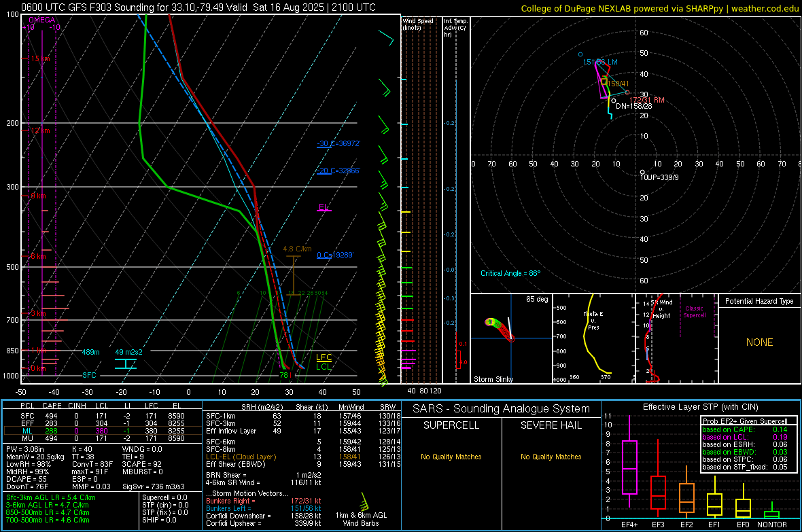Image resolution: width=802 pixels, height=532 pixels.
Task: Click the 489m inflow layer height
Action: 90,352
